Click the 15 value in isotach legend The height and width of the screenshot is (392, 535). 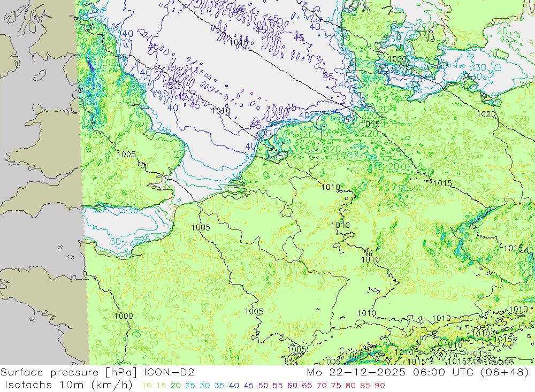pyautogui.click(x=161, y=386)
